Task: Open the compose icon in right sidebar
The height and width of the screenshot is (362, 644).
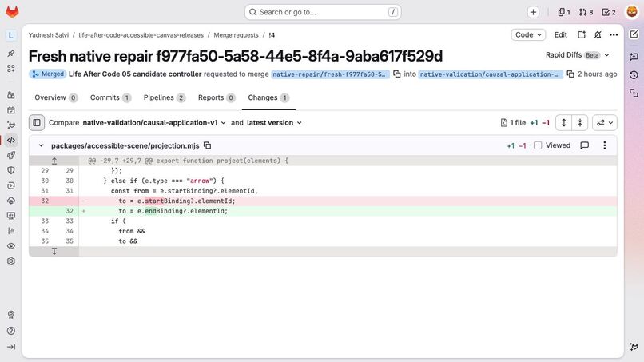Action: (634, 35)
